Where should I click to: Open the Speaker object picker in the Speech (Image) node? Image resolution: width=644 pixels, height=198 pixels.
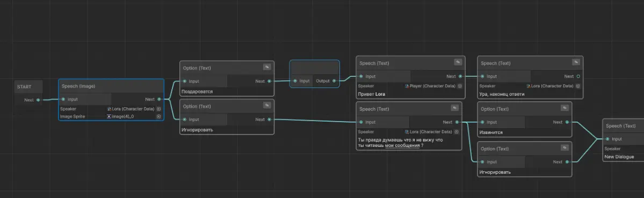[158, 109]
